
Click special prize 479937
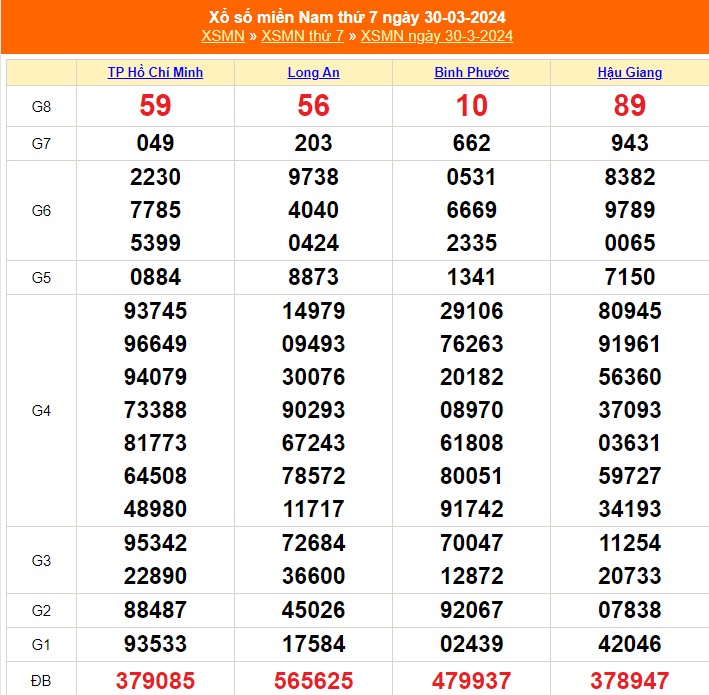tap(472, 681)
